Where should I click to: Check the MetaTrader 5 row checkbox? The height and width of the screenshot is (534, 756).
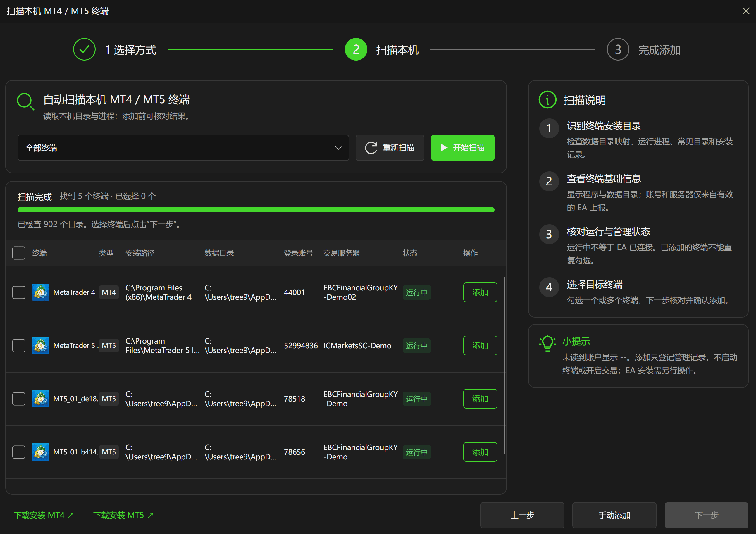[x=19, y=346]
